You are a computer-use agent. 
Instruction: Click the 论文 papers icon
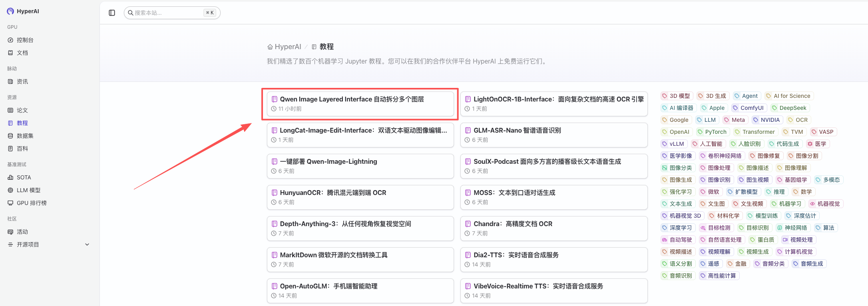coord(10,110)
